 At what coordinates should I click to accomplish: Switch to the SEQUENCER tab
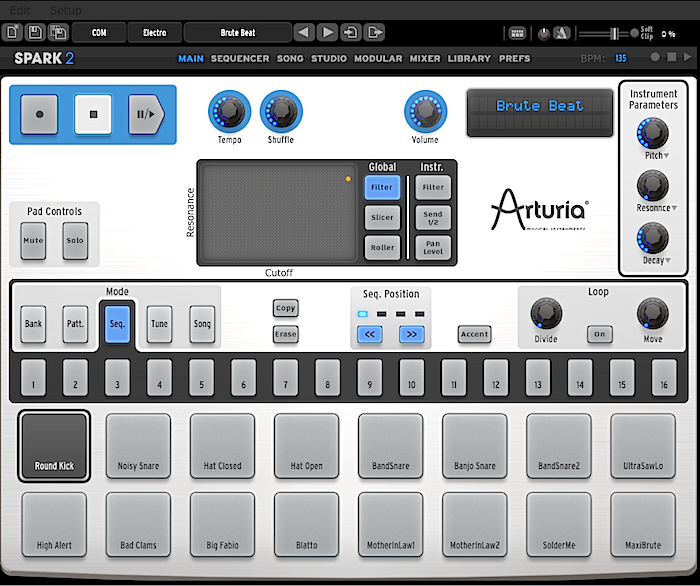click(x=239, y=59)
